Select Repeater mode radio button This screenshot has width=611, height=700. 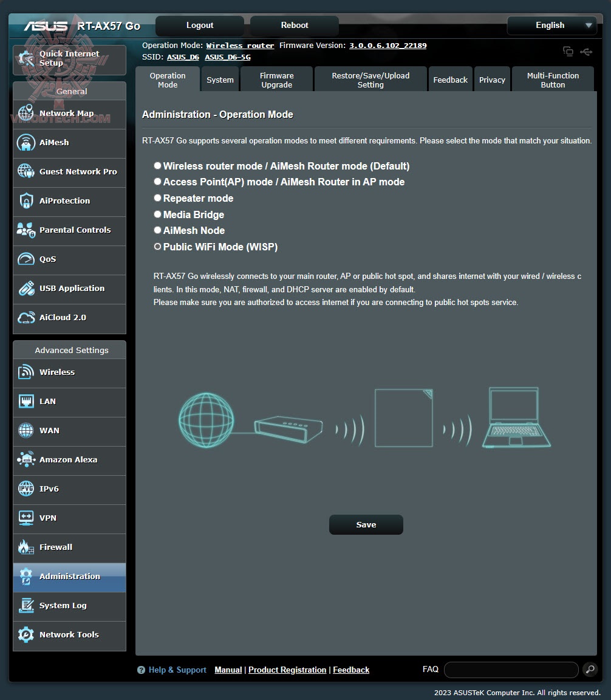[x=157, y=197]
